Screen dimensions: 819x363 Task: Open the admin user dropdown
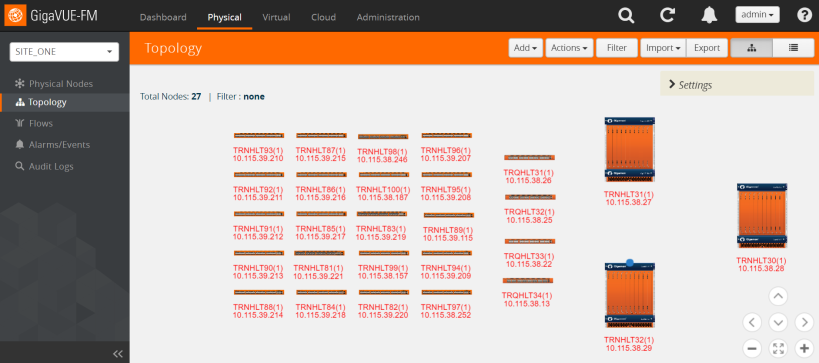pos(757,15)
